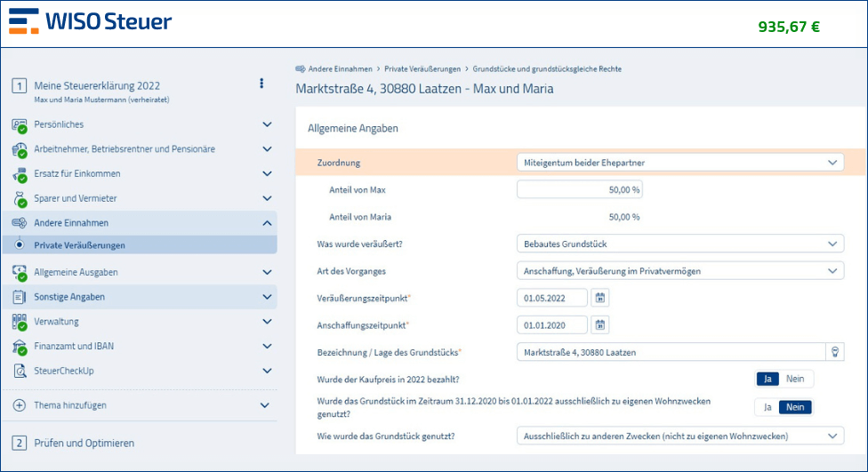
Task: Click the Sparer und Vermieter icon
Action: tap(20, 198)
